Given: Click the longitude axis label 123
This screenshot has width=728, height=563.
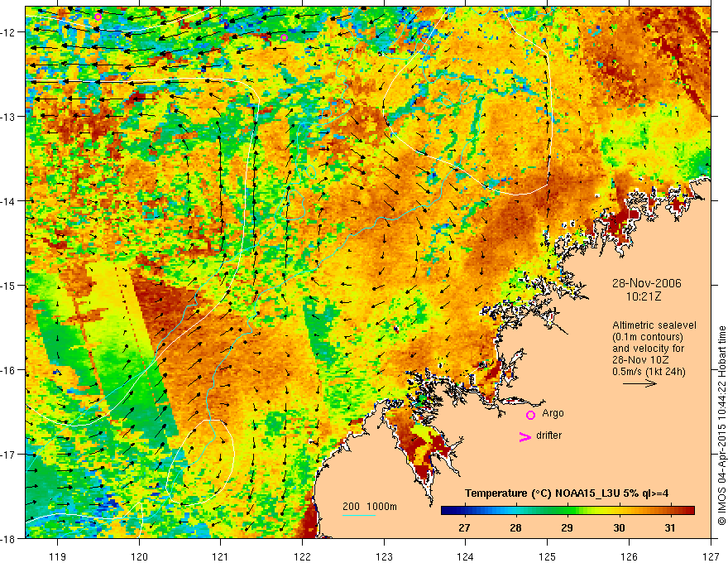Looking at the screenshot, I should coord(384,556).
